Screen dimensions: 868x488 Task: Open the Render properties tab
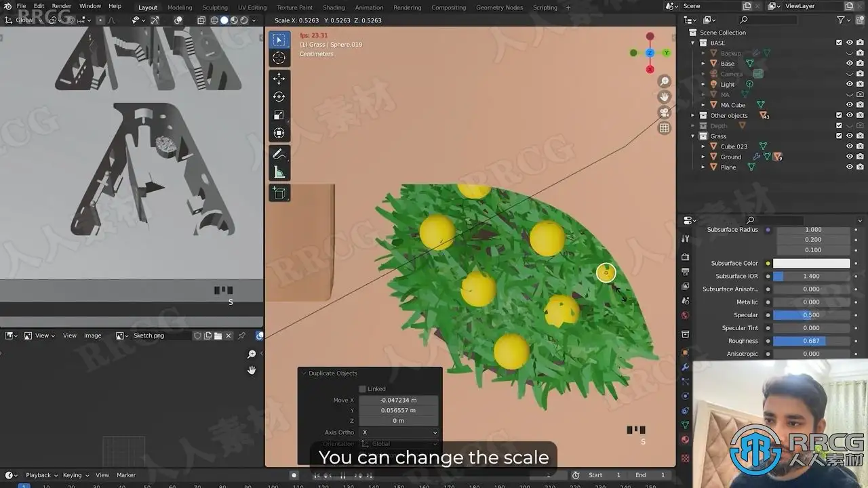point(685,258)
